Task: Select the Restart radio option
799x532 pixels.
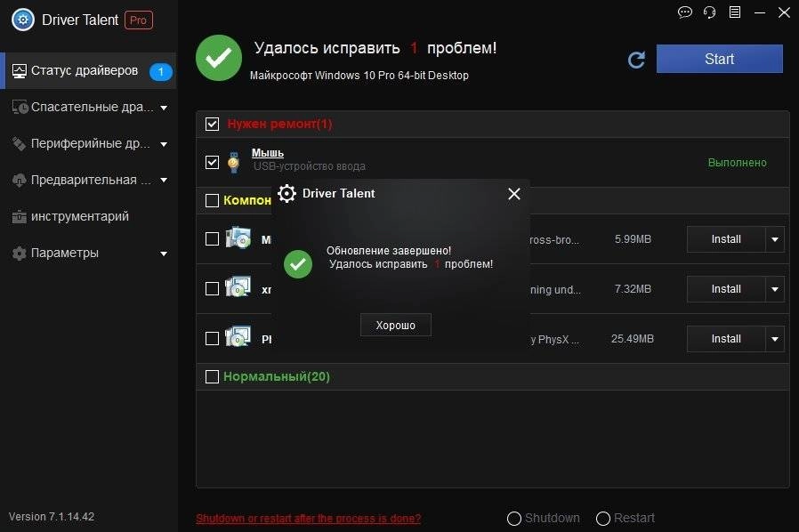Action: click(x=603, y=519)
